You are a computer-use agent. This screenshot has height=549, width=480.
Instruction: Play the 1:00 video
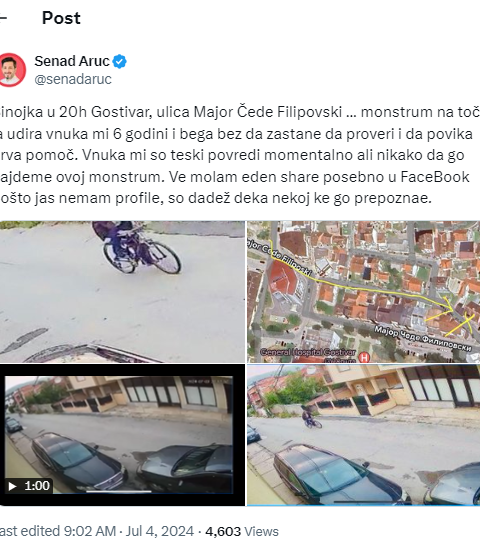(x=122, y=435)
